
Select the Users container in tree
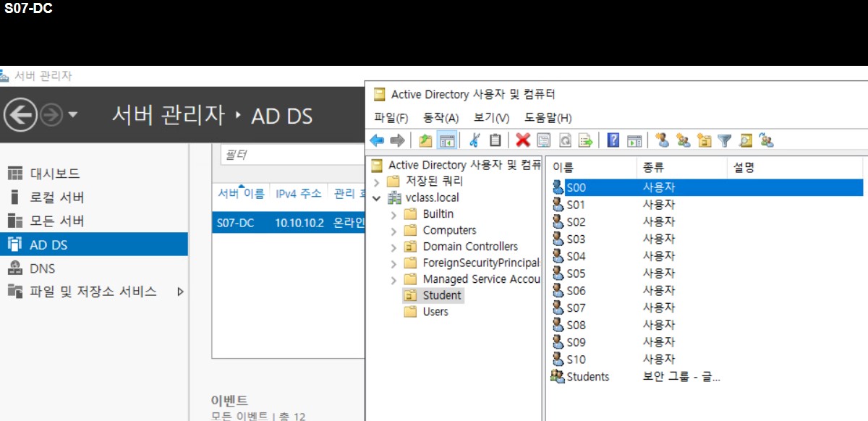point(435,312)
